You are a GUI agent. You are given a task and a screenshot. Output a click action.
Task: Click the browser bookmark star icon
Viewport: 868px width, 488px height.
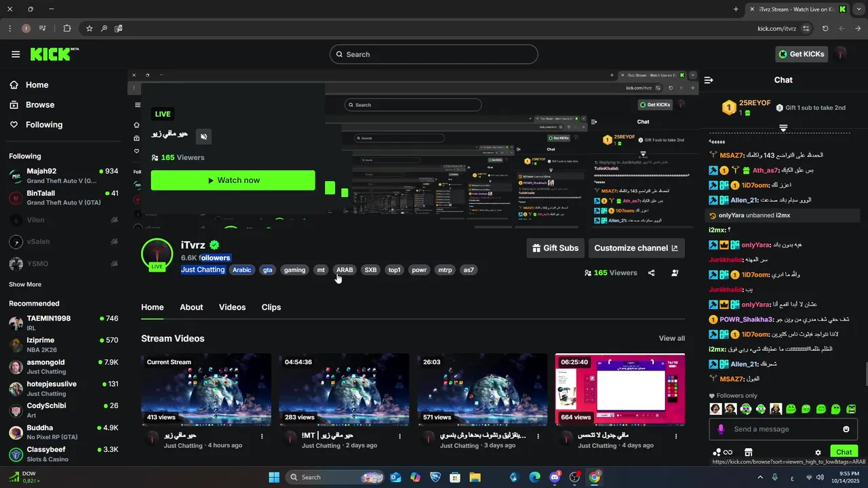tap(89, 28)
